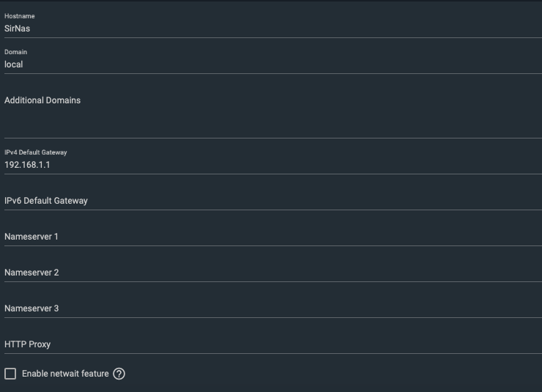Focus the IPv6 Default Gateway field
This screenshot has height=392, width=542.
point(273,201)
